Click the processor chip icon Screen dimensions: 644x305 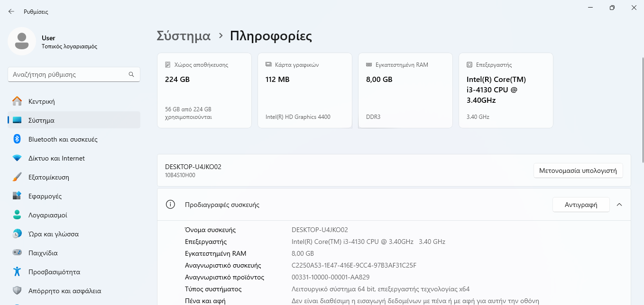click(469, 65)
